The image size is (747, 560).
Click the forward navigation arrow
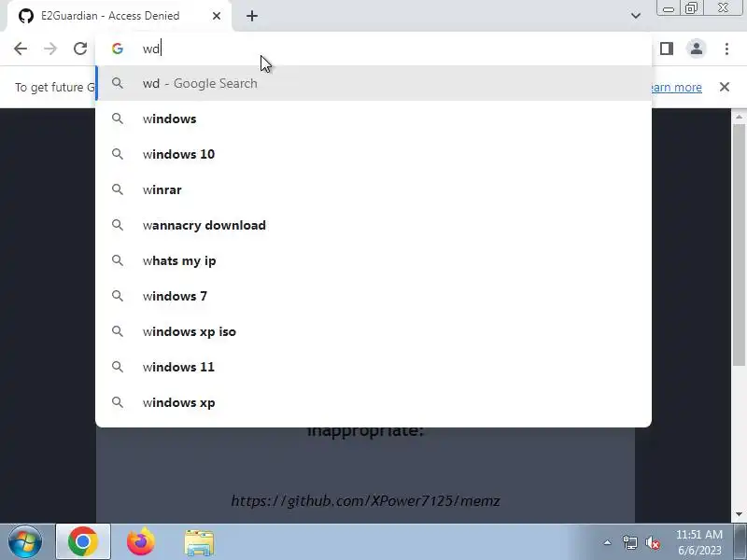pyautogui.click(x=50, y=49)
